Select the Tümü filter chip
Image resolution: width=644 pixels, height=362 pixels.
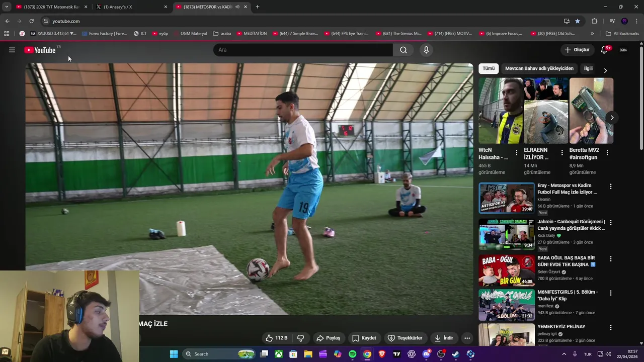489,68
